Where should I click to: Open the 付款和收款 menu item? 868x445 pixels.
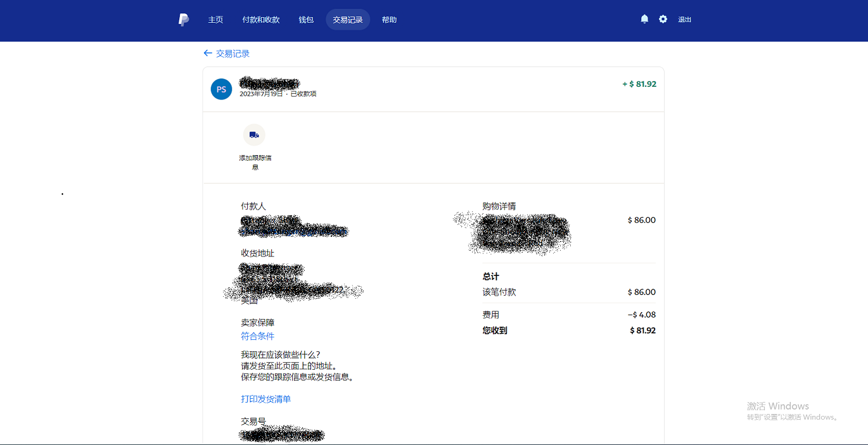[x=260, y=20]
